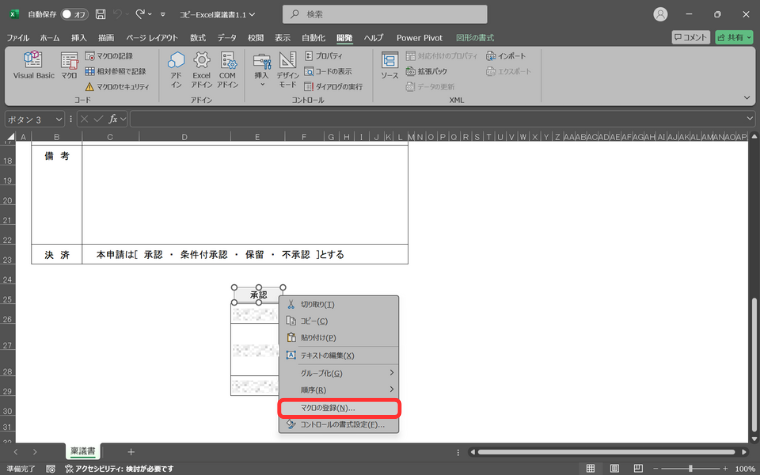Click the ソース (XML Source) icon
The width and height of the screenshot is (760, 475).
(x=389, y=66)
